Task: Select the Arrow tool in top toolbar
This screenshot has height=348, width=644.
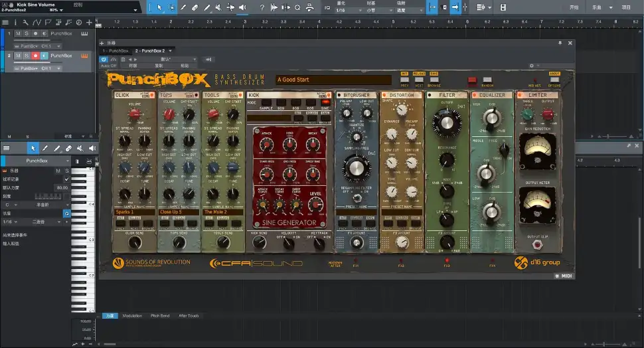Action: tap(159, 7)
